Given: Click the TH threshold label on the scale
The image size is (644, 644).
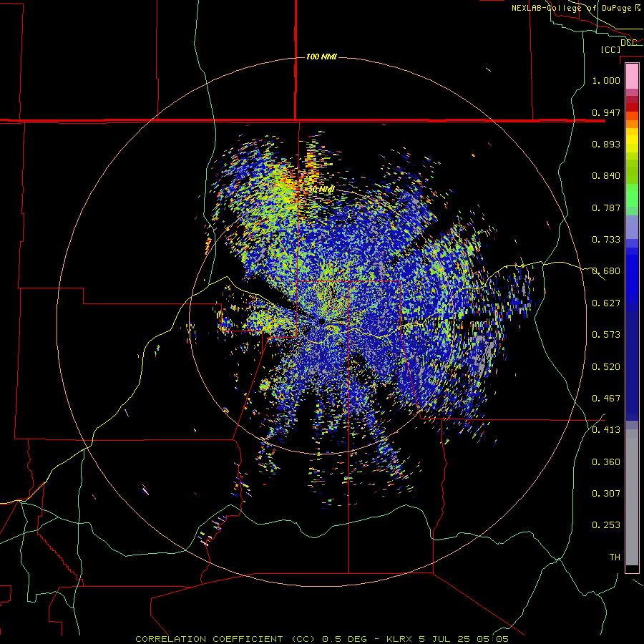Looking at the screenshot, I should 615,557.
